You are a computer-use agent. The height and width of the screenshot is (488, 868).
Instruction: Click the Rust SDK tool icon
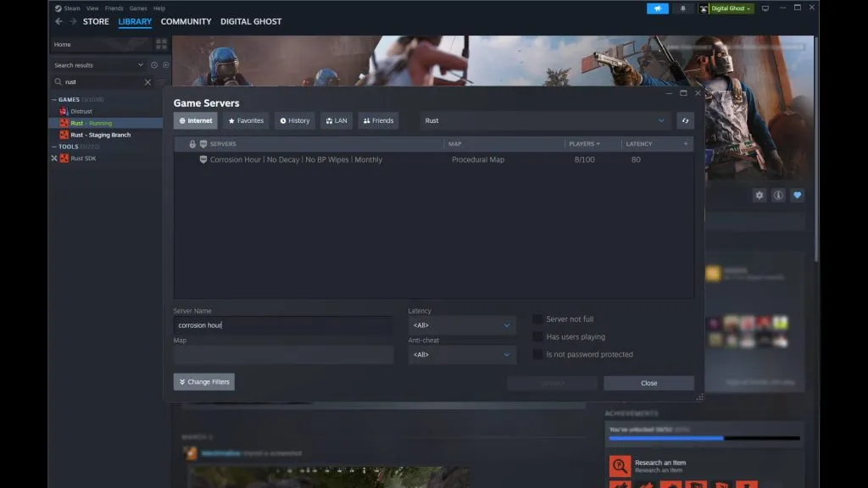point(64,158)
